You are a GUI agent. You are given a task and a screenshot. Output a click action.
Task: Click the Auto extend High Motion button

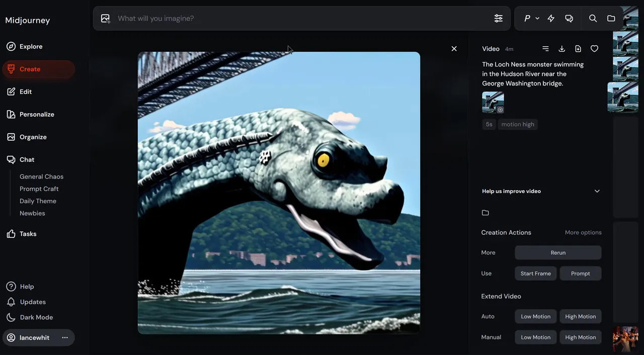pos(580,316)
